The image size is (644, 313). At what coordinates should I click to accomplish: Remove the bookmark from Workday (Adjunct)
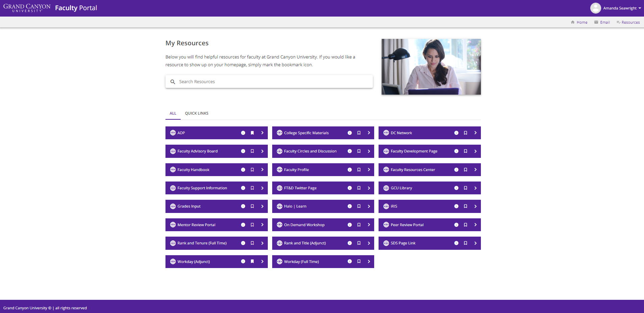pyautogui.click(x=252, y=262)
